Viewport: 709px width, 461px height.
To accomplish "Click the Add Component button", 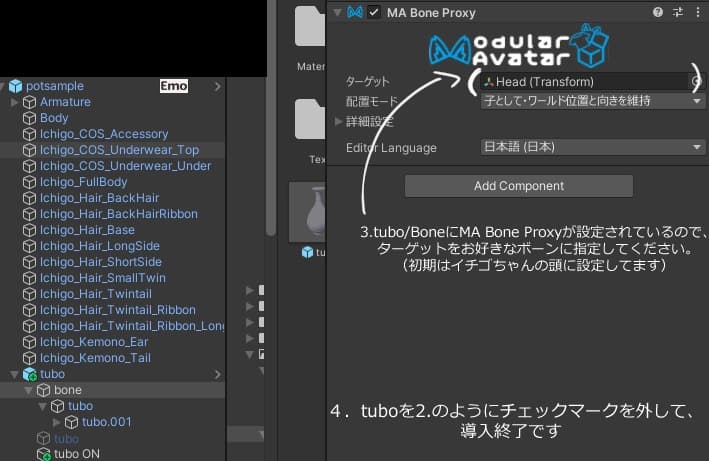I will click(519, 186).
